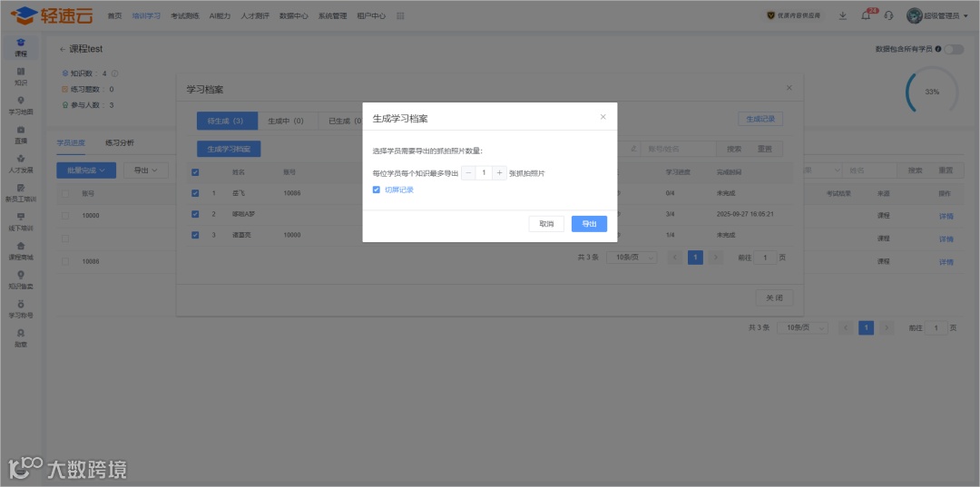
Task: Check background row checkbox for account 10086
Action: [65, 261]
